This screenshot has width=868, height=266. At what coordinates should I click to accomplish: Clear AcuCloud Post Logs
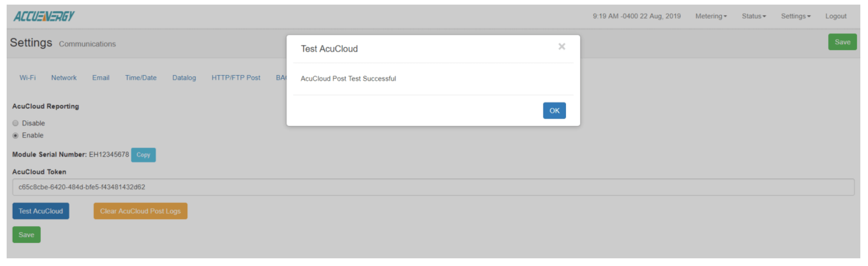tap(140, 211)
